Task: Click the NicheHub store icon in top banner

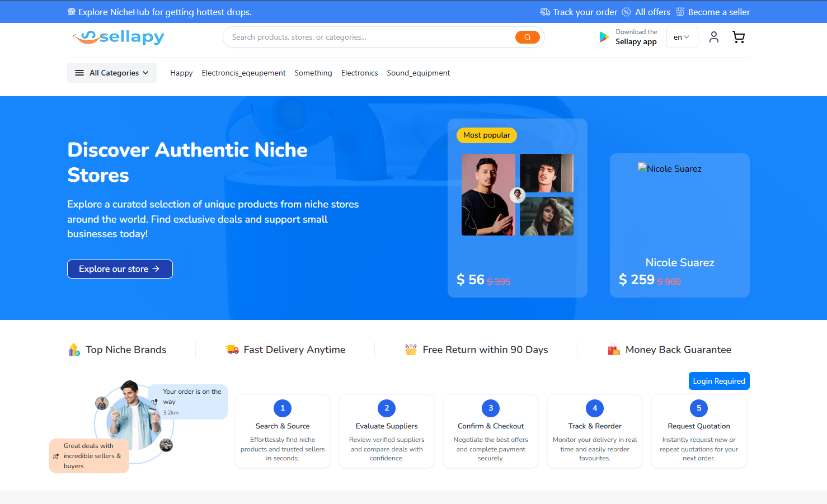Action: tap(71, 12)
